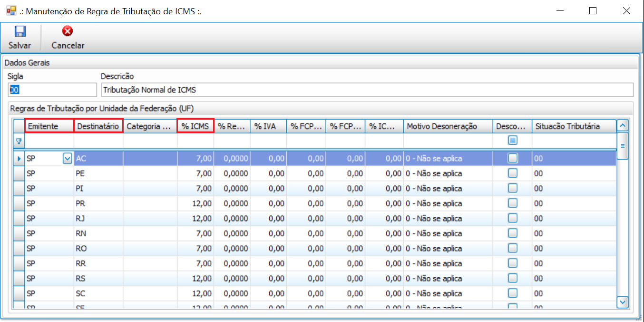Click Motivo Desoneração cell in RO row
This screenshot has width=644, height=322.
tap(448, 249)
